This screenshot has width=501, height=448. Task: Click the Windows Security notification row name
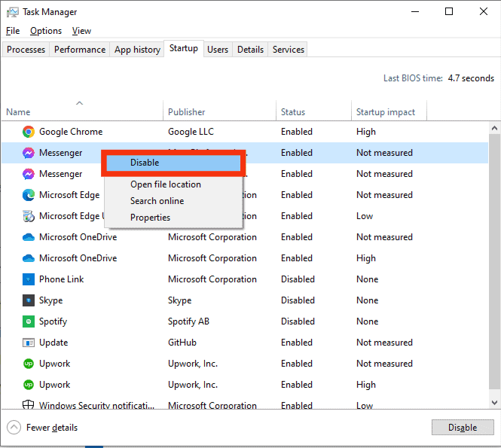pyautogui.click(x=96, y=405)
